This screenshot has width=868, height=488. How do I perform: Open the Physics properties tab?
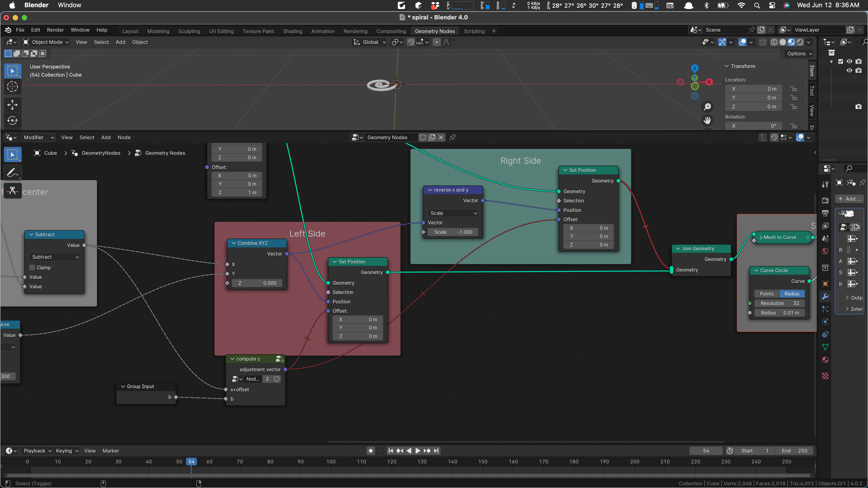(x=825, y=322)
